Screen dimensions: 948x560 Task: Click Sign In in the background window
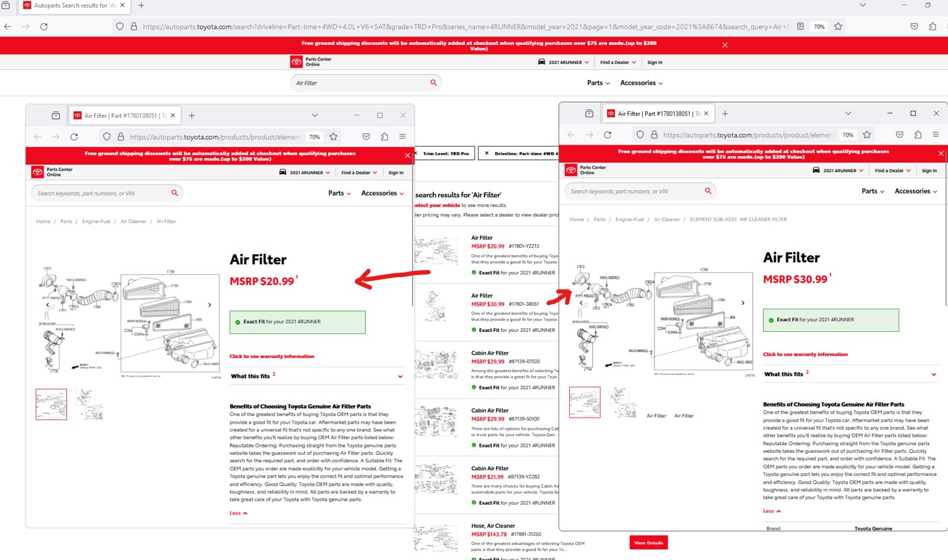point(655,62)
